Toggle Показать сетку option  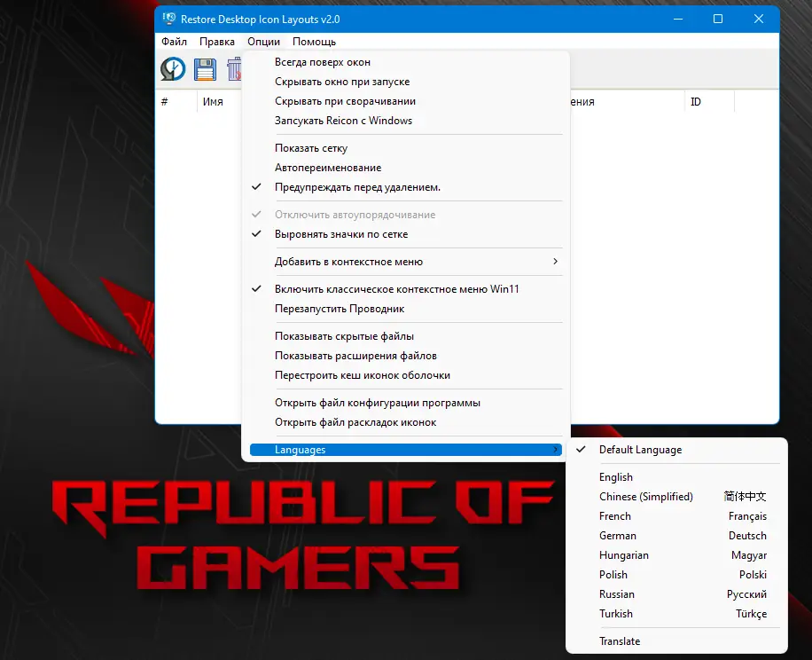pos(406,148)
